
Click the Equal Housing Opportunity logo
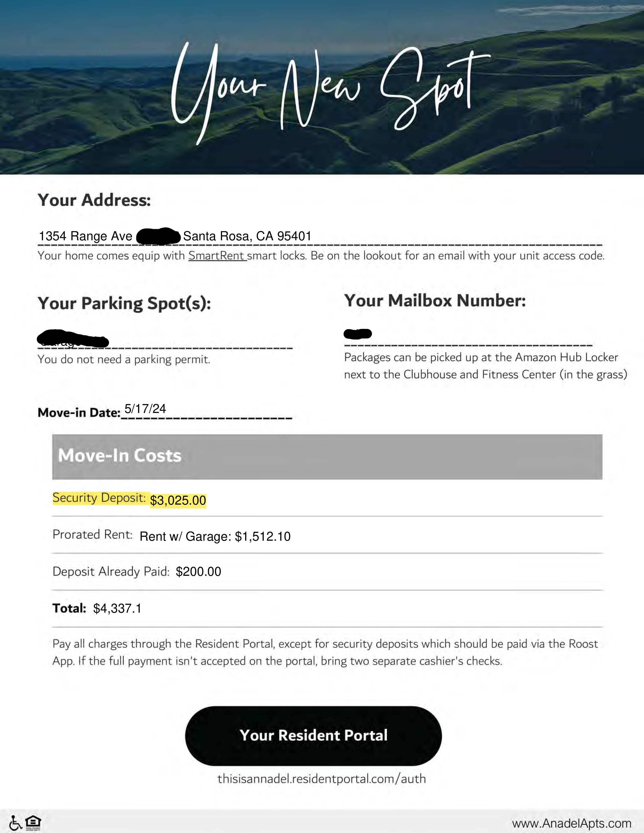33,822
